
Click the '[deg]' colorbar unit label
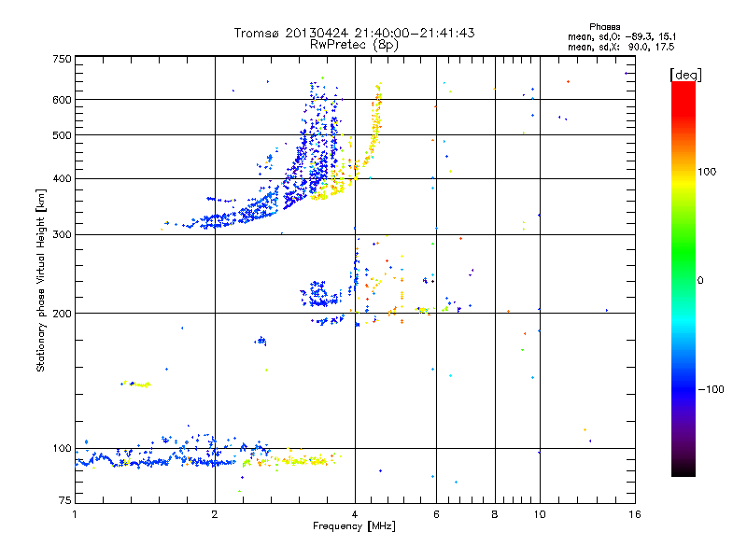(685, 75)
